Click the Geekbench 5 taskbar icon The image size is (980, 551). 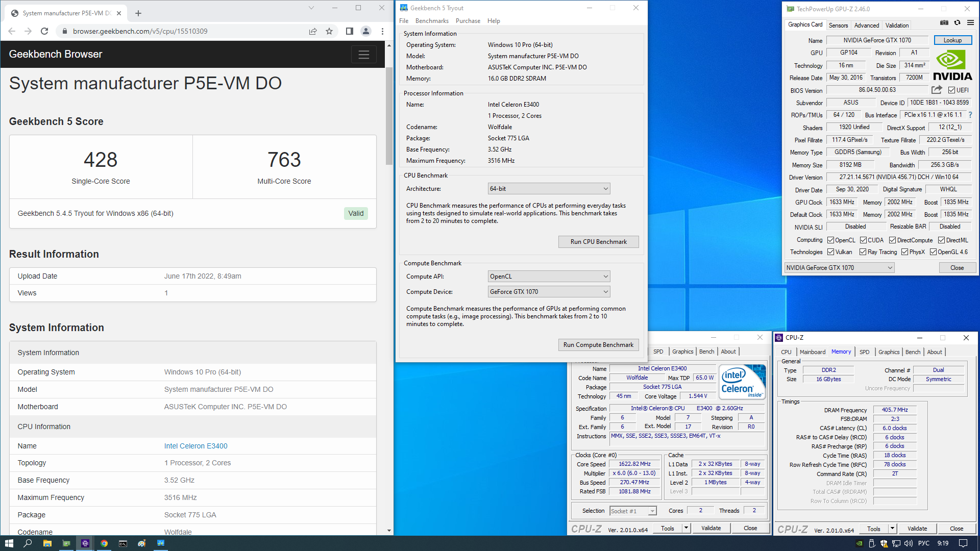click(161, 543)
